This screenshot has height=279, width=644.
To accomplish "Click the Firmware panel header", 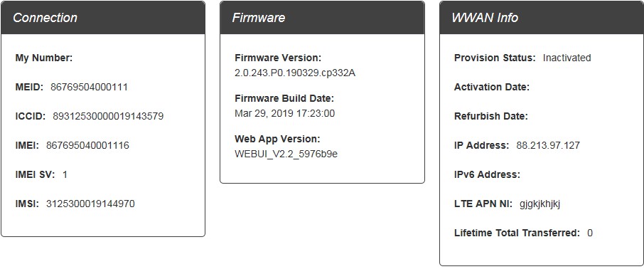I will coord(323,18).
